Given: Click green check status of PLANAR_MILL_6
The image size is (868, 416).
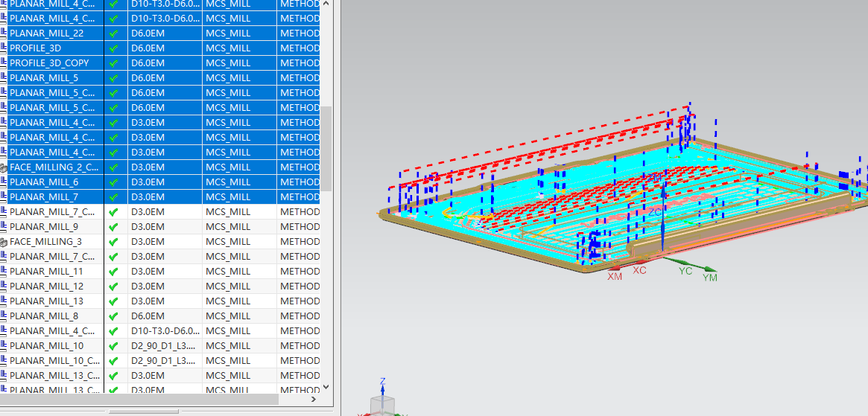Looking at the screenshot, I should tap(114, 182).
